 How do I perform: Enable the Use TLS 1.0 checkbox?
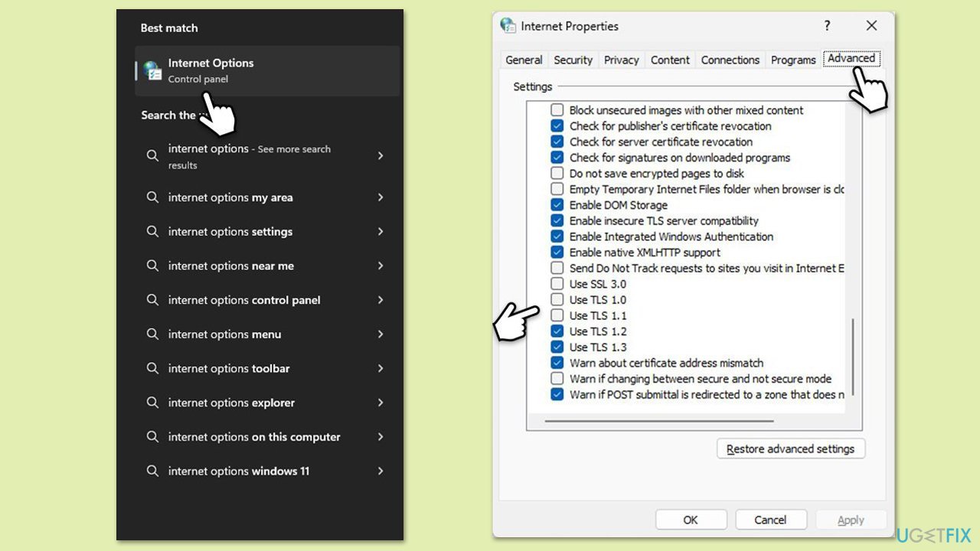tap(557, 300)
